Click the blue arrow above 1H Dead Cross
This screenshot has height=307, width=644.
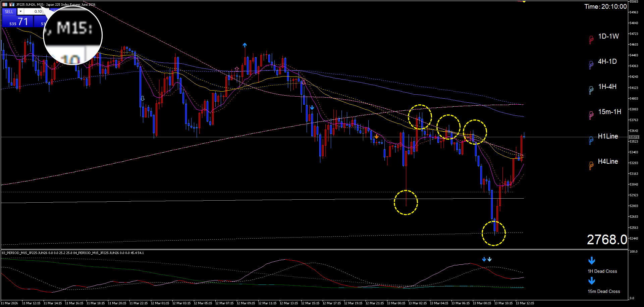(592, 261)
